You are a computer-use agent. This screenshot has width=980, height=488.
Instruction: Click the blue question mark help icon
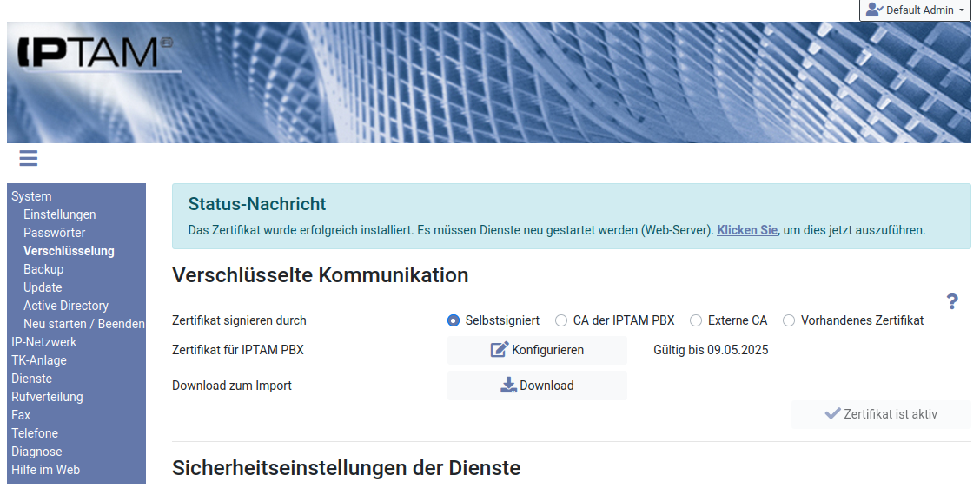tap(952, 301)
